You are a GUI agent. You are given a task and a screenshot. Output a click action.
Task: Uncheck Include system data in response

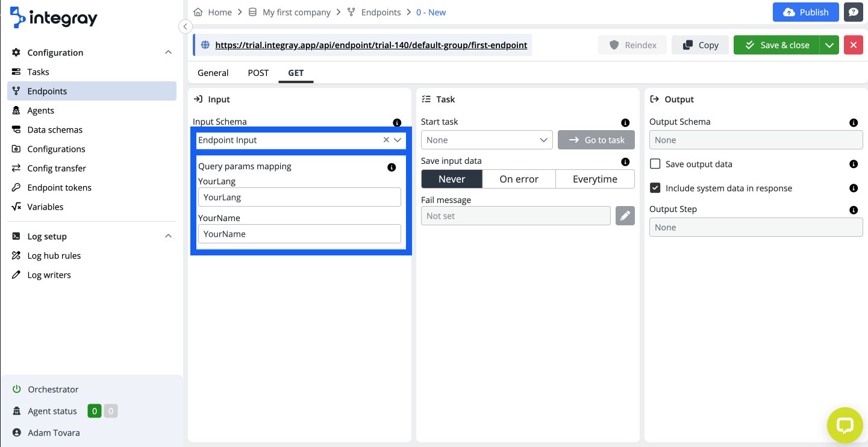(655, 188)
